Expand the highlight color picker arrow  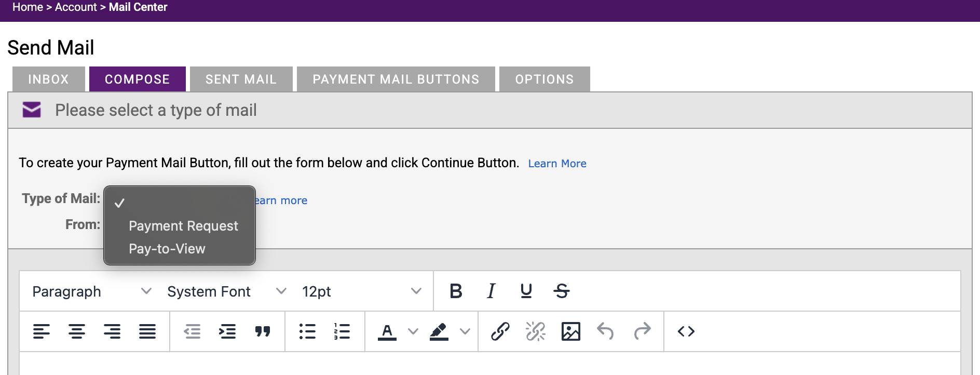pos(465,331)
